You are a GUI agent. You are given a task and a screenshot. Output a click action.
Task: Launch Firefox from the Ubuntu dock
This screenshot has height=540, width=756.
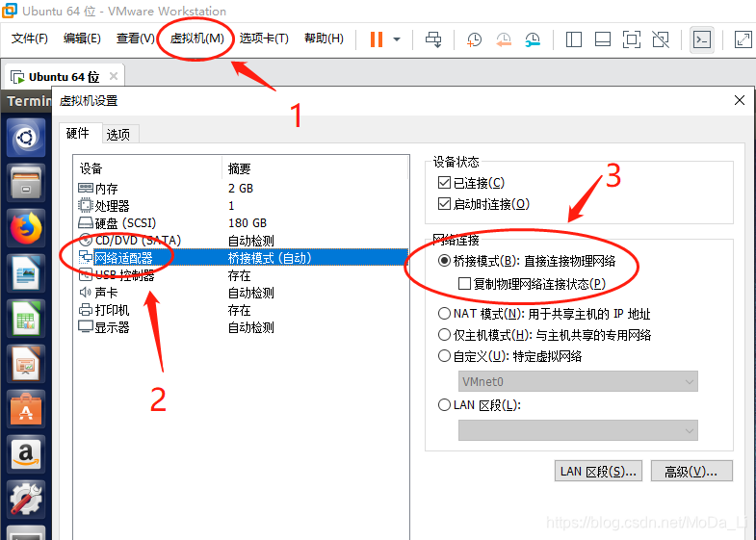27,228
